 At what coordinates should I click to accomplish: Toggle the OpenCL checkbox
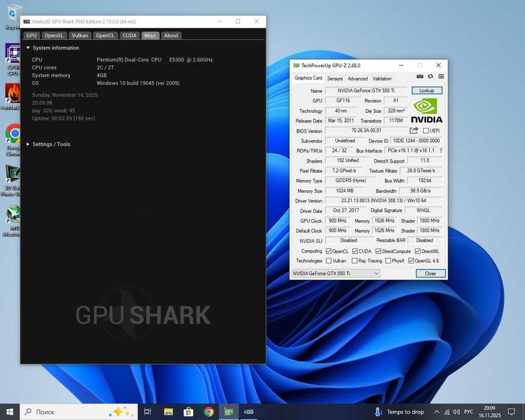click(x=329, y=251)
